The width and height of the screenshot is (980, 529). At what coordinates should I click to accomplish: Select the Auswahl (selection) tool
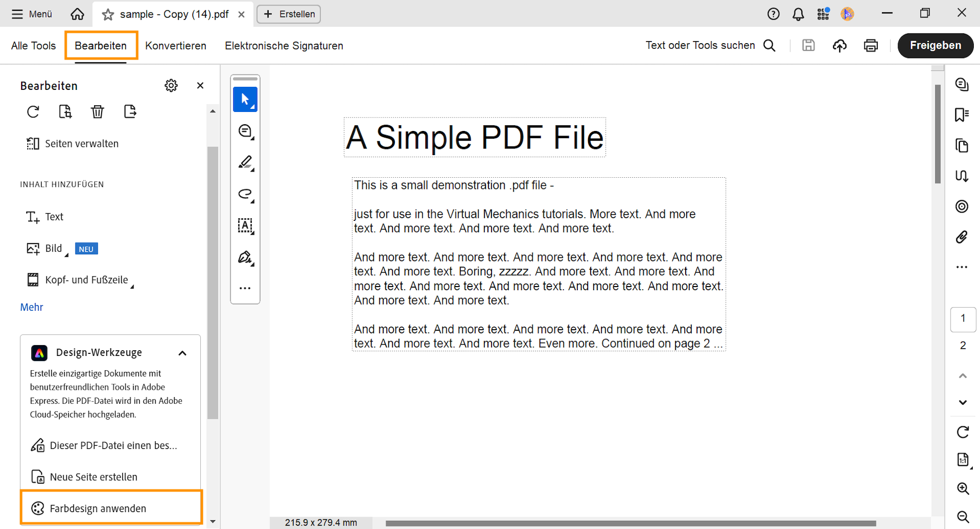[x=245, y=99]
